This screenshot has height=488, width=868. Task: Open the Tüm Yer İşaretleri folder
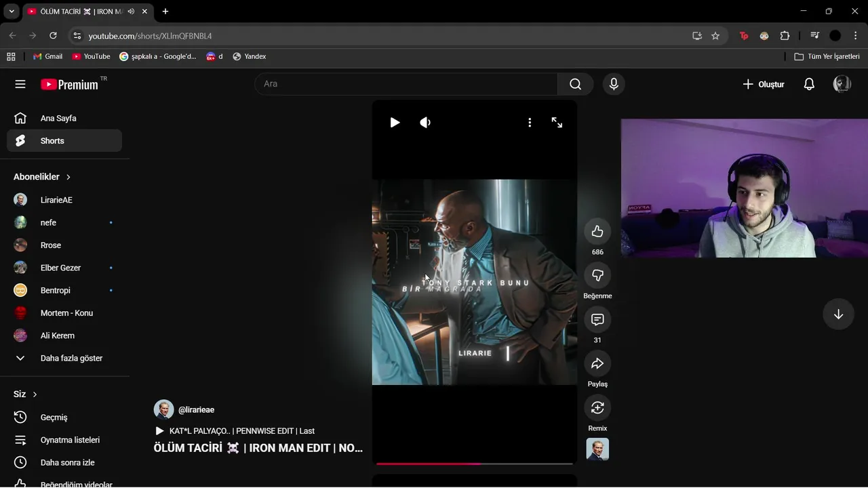(x=827, y=57)
